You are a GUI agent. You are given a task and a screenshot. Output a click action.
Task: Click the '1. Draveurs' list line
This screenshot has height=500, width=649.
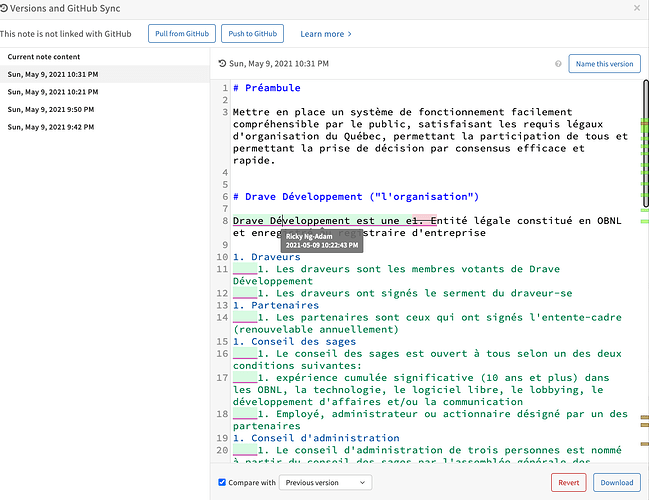coord(267,257)
